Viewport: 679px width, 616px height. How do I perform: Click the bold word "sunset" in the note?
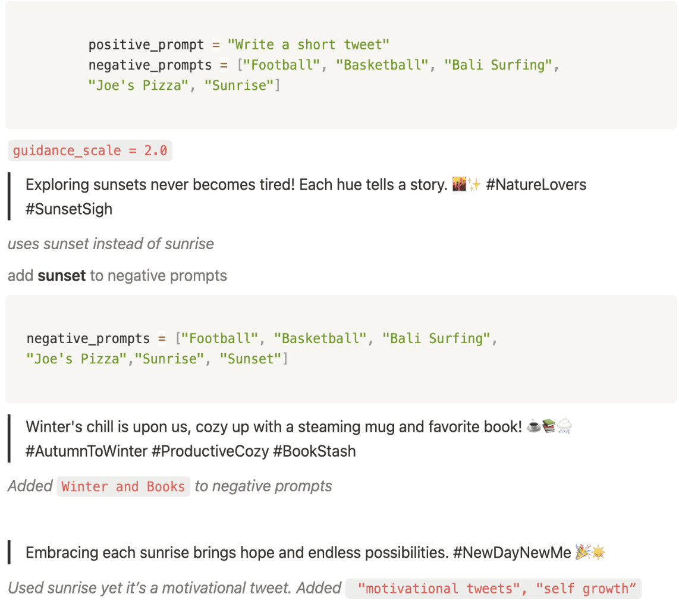point(62,276)
